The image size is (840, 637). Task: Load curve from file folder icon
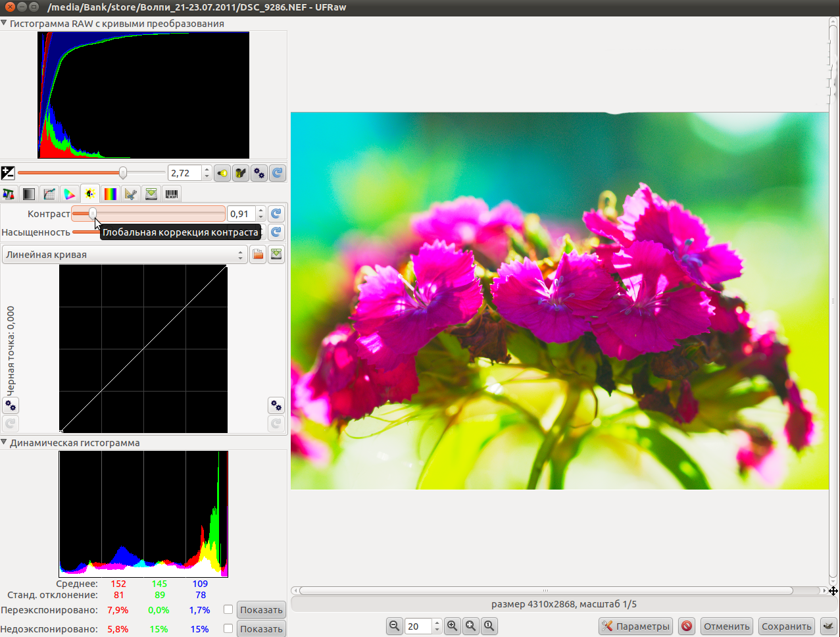[258, 255]
